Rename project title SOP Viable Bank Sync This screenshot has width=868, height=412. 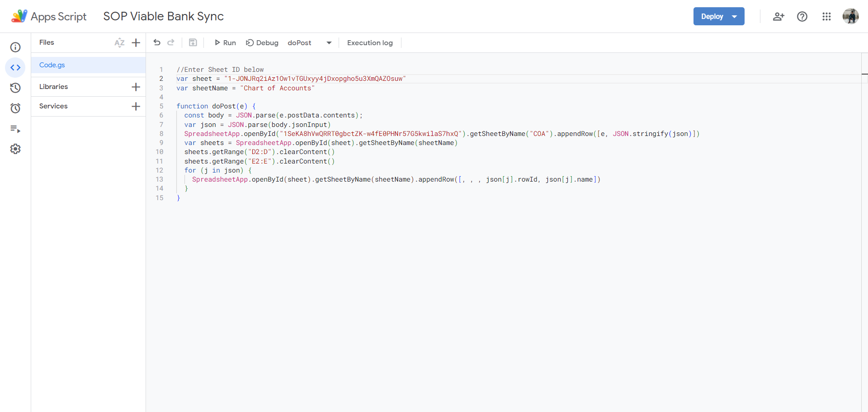click(163, 16)
